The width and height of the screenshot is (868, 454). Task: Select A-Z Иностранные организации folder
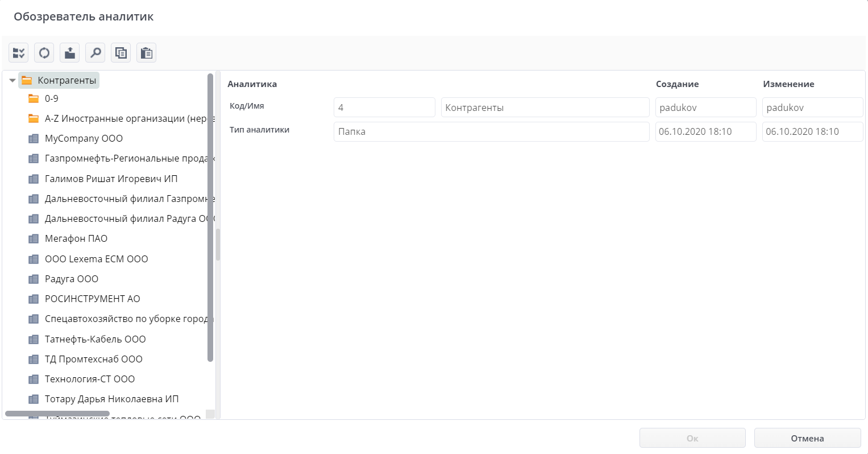click(x=130, y=118)
